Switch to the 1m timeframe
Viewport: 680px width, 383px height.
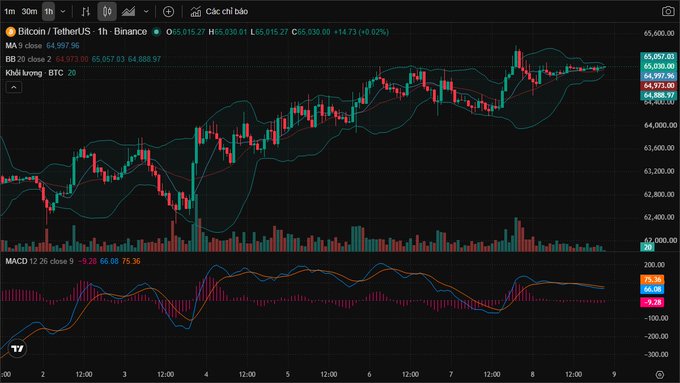(x=10, y=12)
